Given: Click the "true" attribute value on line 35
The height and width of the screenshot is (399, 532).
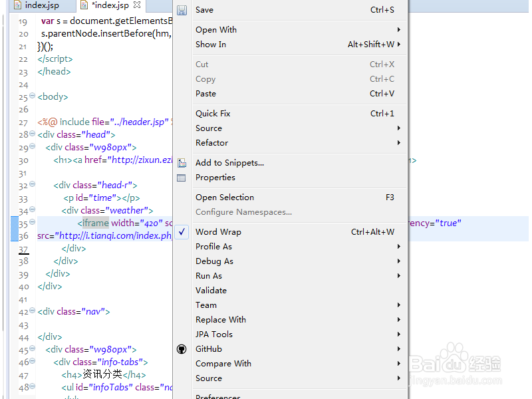Looking at the screenshot, I should click(448, 223).
